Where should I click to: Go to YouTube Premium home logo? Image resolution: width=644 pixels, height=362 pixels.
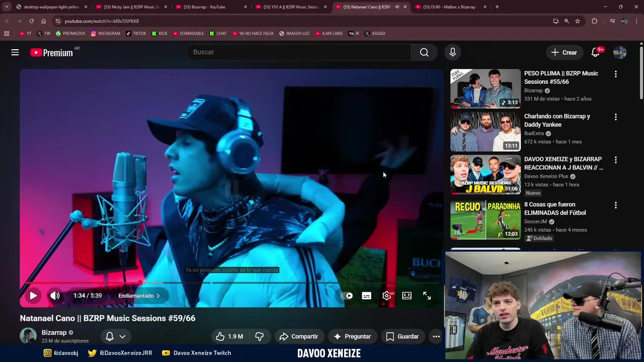(51, 52)
